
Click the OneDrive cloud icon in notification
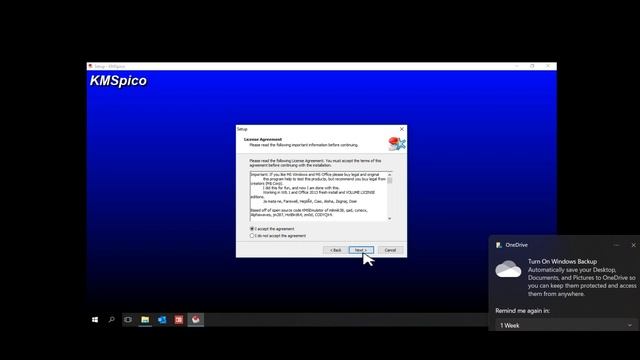pos(508,269)
